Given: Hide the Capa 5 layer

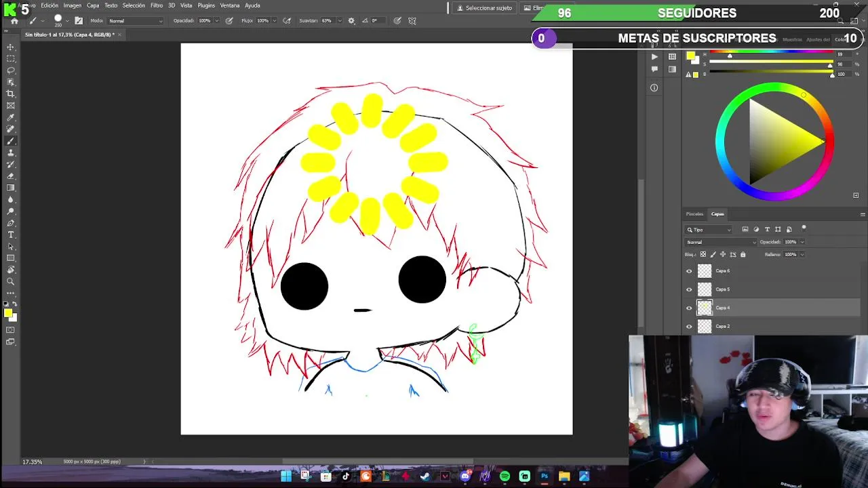Looking at the screenshot, I should point(689,289).
